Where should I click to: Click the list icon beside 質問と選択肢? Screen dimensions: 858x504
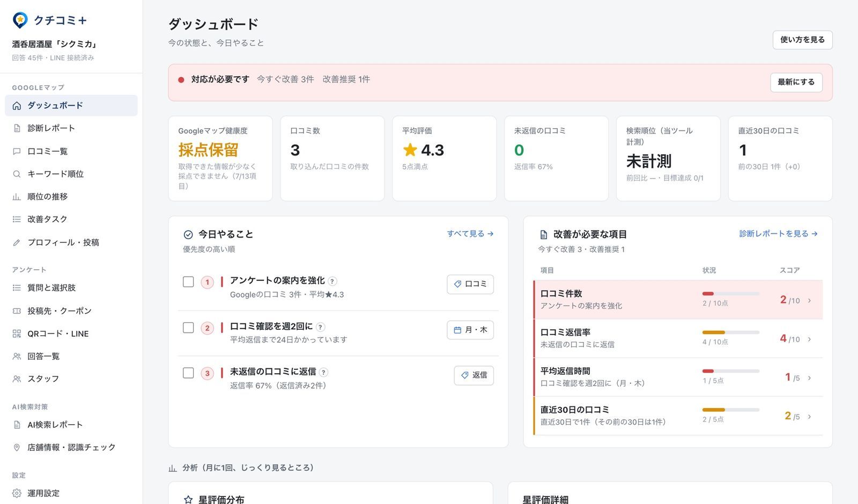coord(17,288)
